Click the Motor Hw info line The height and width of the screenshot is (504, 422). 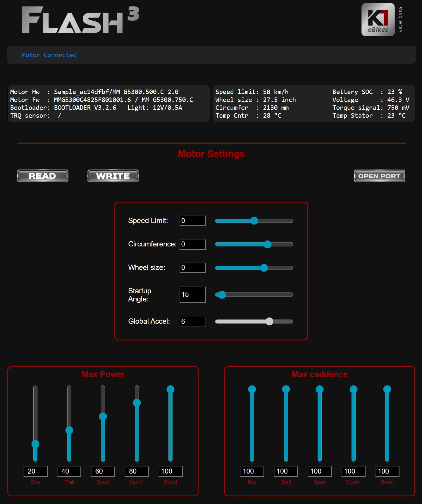94,92
